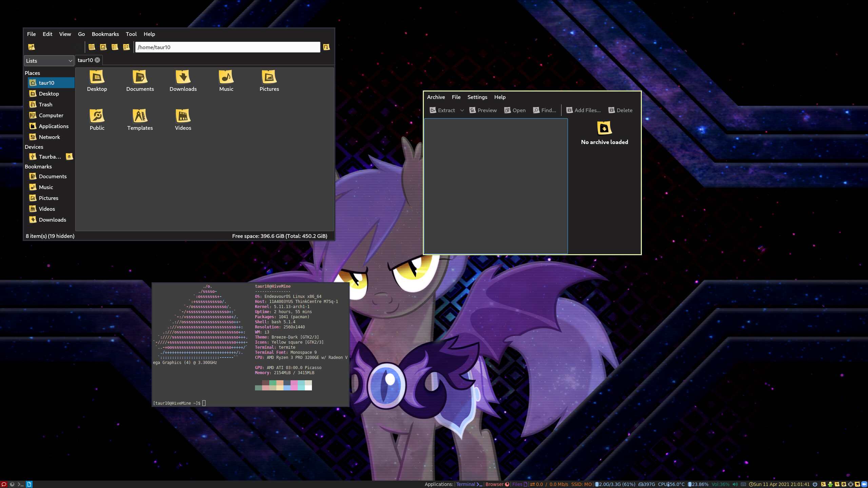
Task: Click the power icon in status bar
Action: pos(815,484)
